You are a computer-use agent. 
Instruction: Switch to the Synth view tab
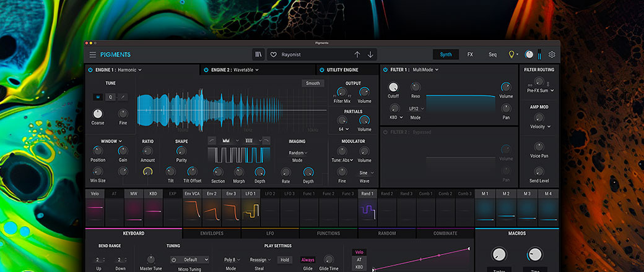click(446, 54)
